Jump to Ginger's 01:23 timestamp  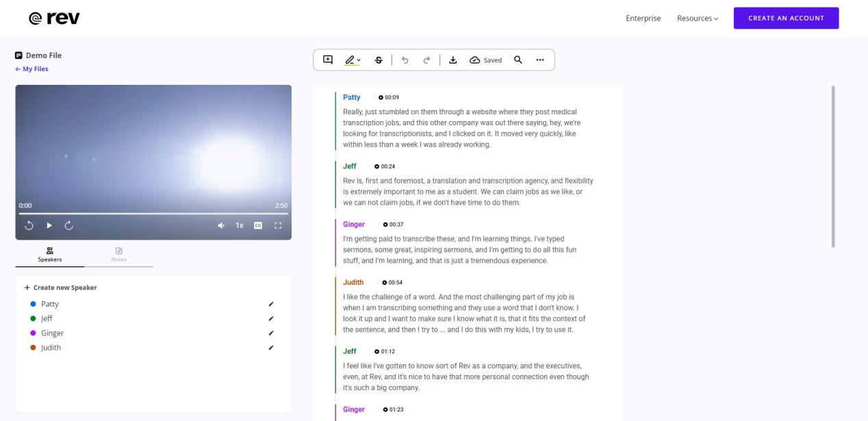tap(394, 409)
